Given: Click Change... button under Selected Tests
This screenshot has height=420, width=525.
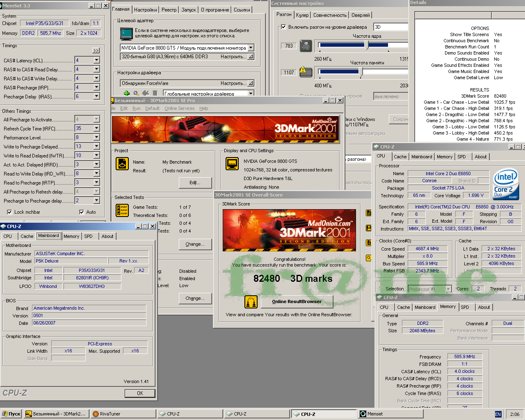Looking at the screenshot, I should 195,244.
